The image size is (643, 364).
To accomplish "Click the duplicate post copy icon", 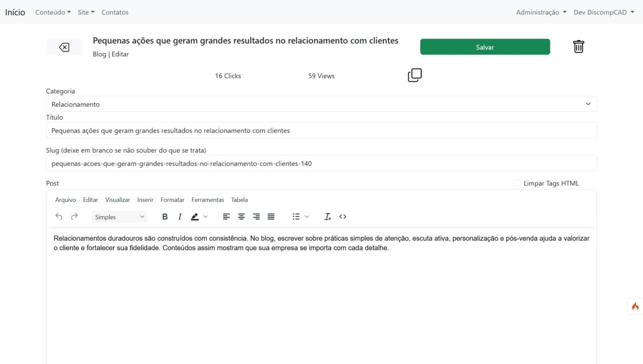I will (415, 75).
